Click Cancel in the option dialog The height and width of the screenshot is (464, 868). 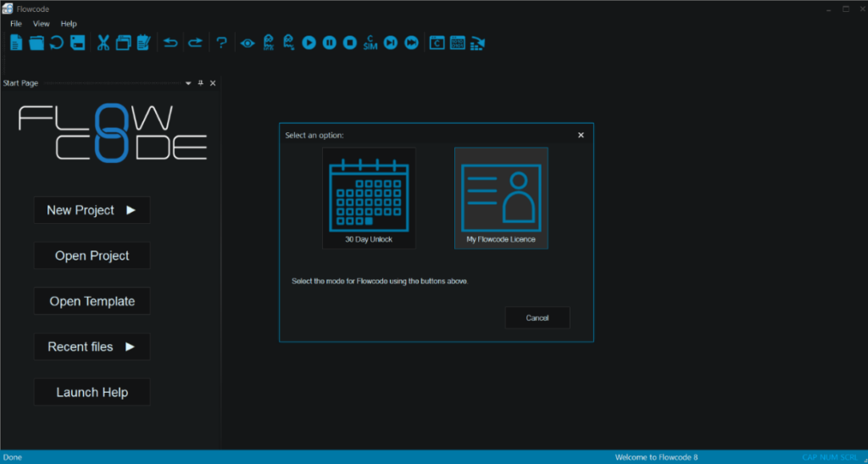click(537, 318)
